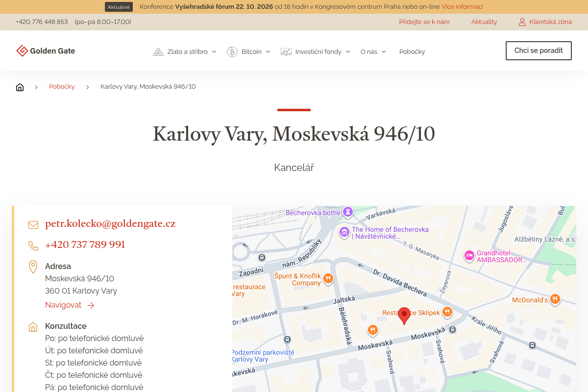Click The Home of Becherovka museum marker

(x=344, y=231)
